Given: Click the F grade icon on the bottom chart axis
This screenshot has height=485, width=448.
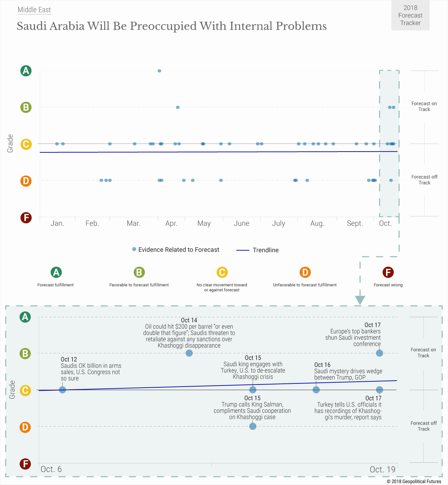Looking at the screenshot, I should [25, 464].
